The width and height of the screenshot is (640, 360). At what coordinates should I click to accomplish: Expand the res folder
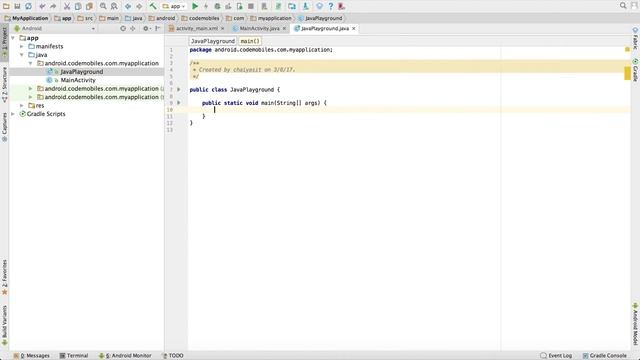pos(22,106)
